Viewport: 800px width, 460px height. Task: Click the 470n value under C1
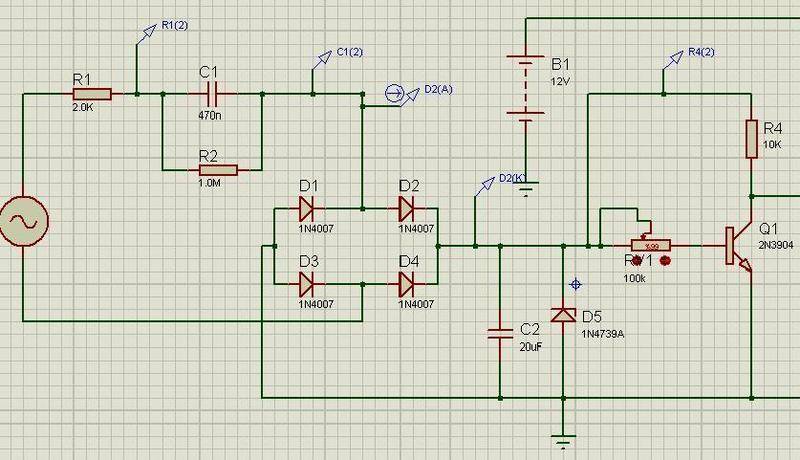click(210, 115)
